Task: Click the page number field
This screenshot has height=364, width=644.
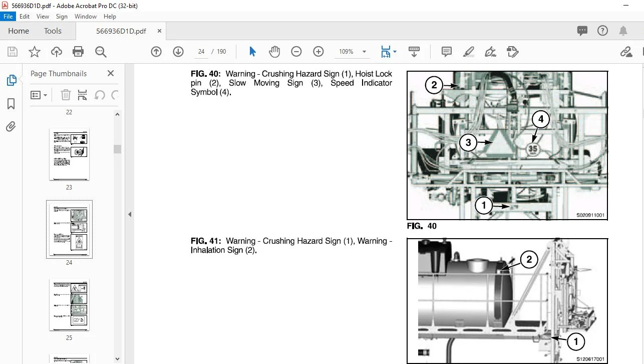Action: [x=201, y=52]
